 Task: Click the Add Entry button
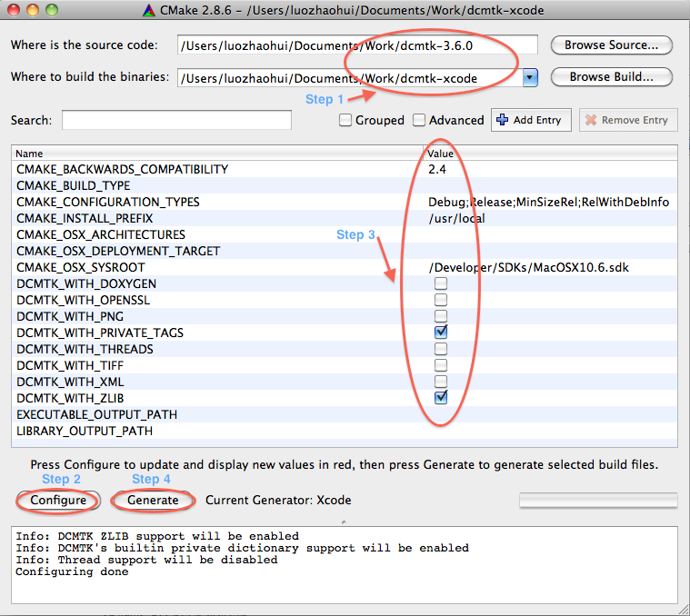pyautogui.click(x=528, y=120)
